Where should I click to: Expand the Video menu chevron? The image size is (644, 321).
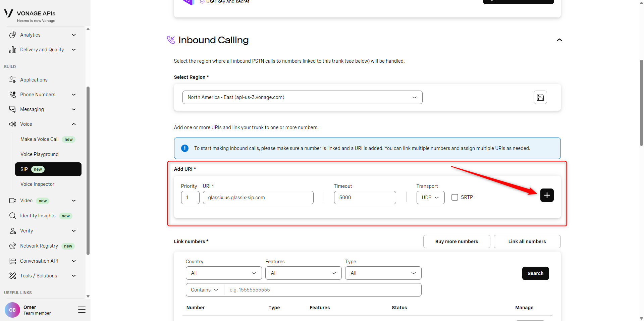(74, 201)
